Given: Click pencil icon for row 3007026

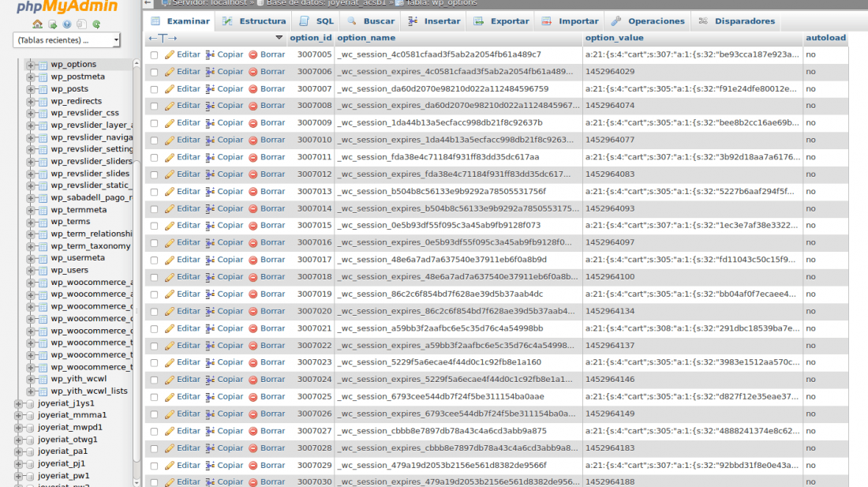Looking at the screenshot, I should [170, 414].
